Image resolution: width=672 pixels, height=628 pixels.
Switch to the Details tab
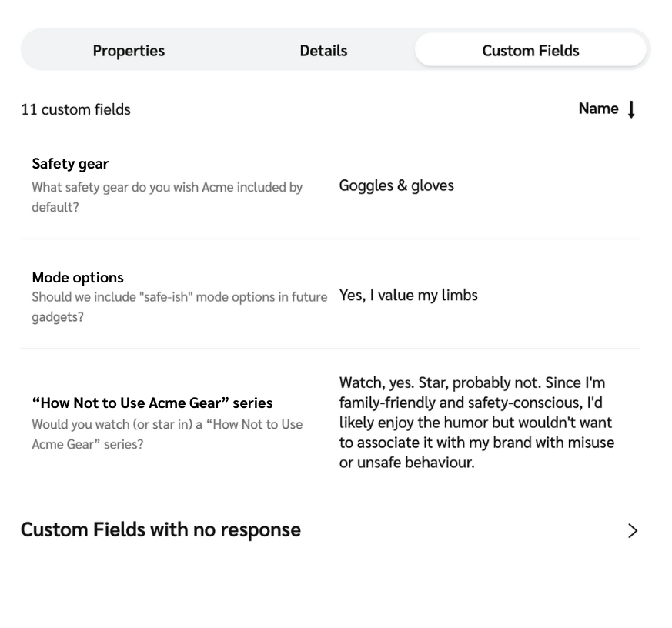tap(323, 50)
